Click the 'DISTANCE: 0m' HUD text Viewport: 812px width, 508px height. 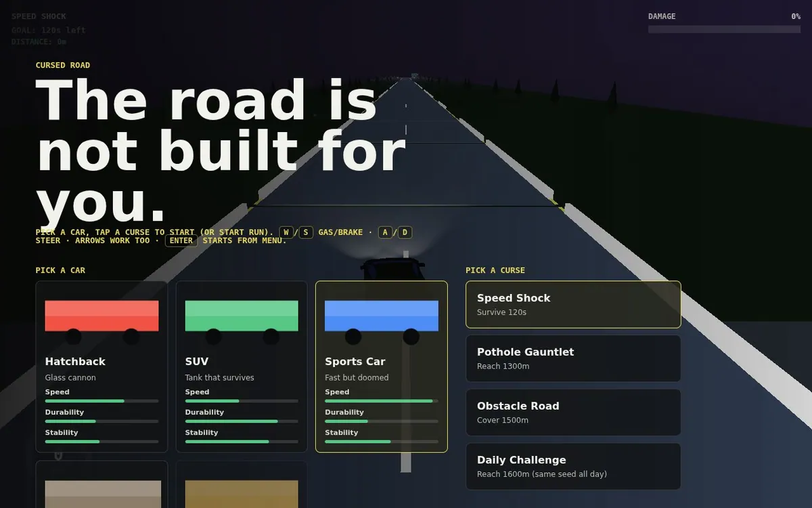(39, 42)
